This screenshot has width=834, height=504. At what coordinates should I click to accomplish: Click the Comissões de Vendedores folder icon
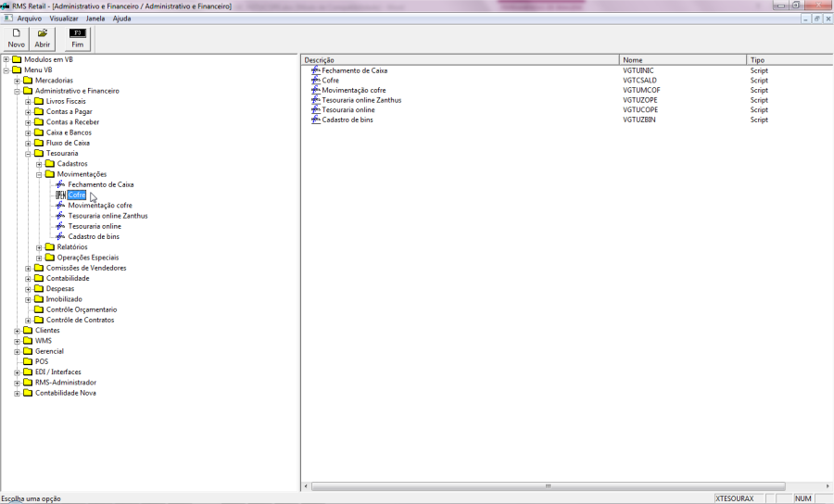coord(39,268)
